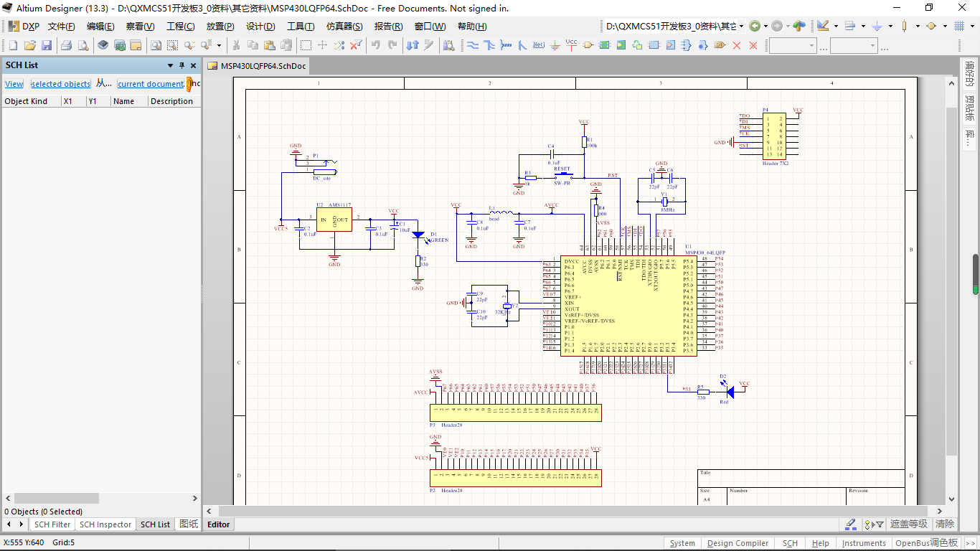Click the 遮盖等级 mask level button

point(909,524)
